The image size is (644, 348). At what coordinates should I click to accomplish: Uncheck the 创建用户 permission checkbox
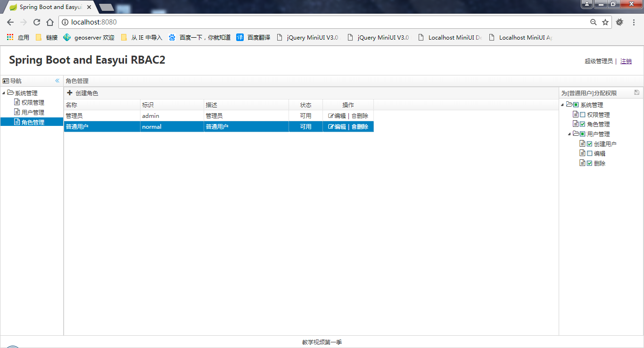589,144
